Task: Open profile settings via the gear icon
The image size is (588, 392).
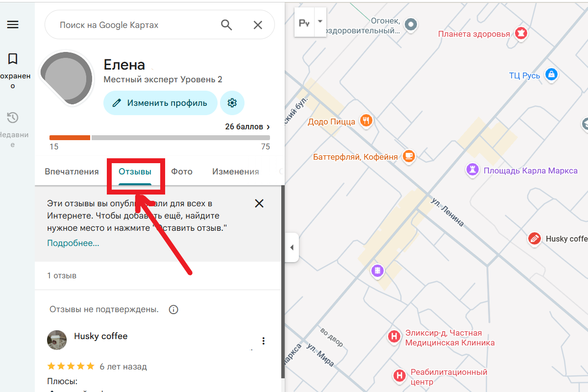Action: 232,103
